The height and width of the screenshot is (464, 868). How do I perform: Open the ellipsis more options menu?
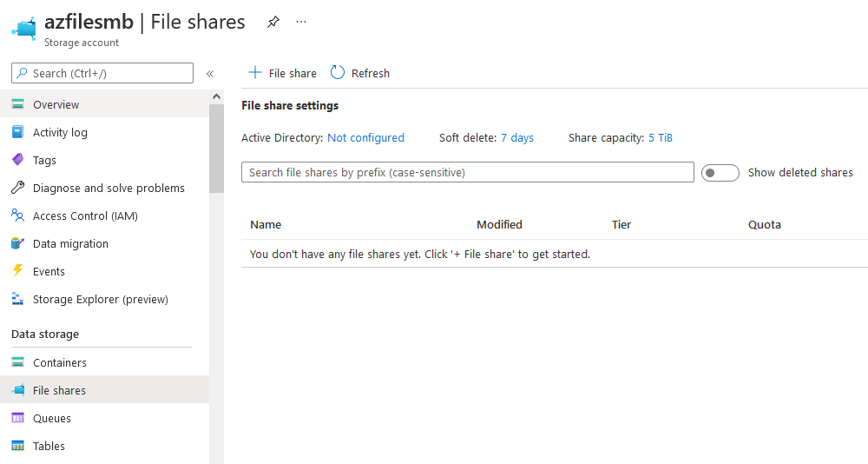point(301,22)
